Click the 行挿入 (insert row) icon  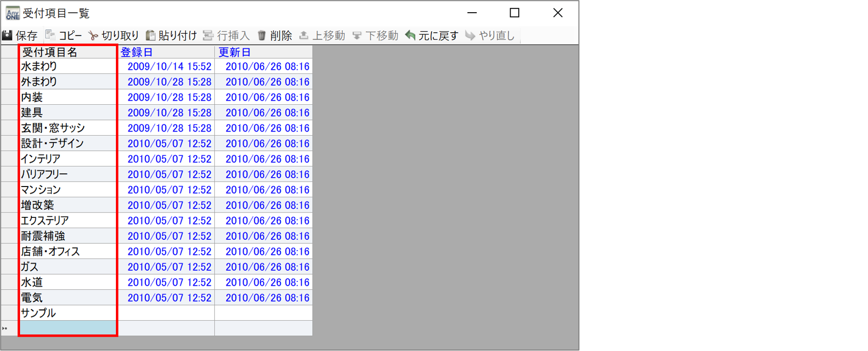pos(208,35)
